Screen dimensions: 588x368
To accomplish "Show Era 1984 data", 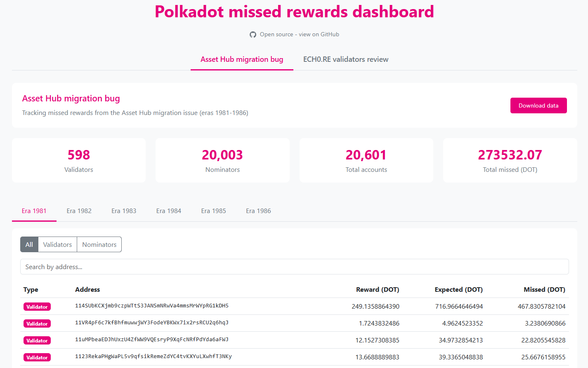I will (x=169, y=211).
